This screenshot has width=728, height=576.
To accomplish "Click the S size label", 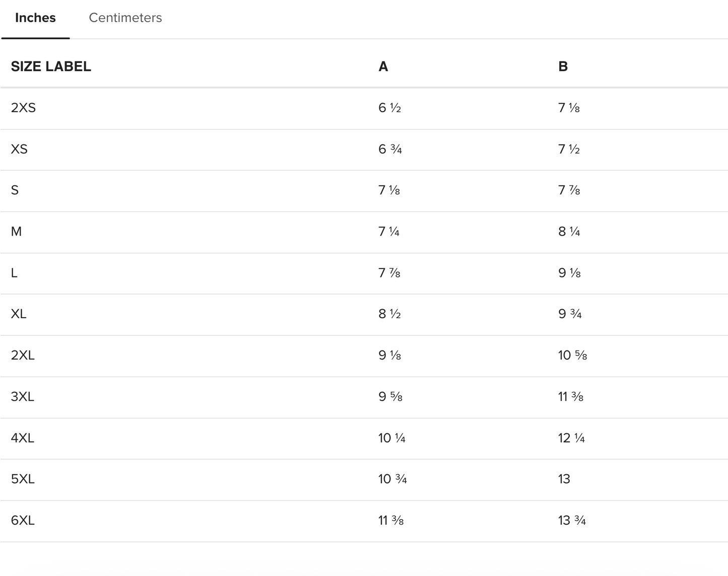I will coord(15,190).
